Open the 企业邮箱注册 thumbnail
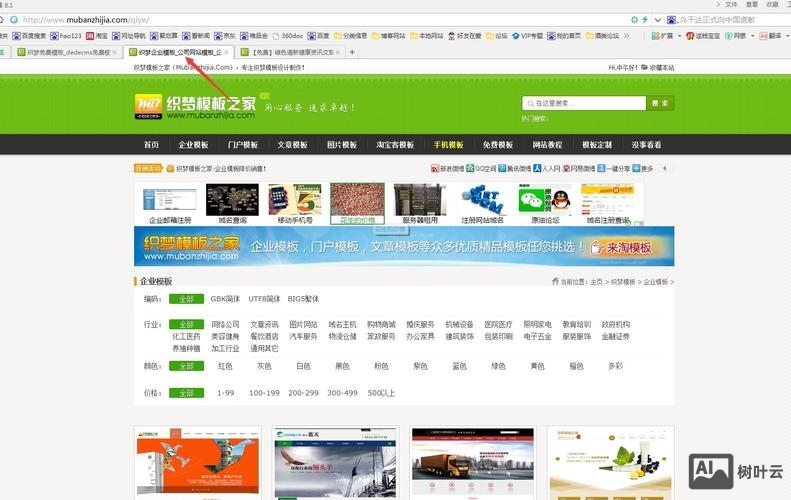Image resolution: width=791 pixels, height=500 pixels. (x=170, y=205)
